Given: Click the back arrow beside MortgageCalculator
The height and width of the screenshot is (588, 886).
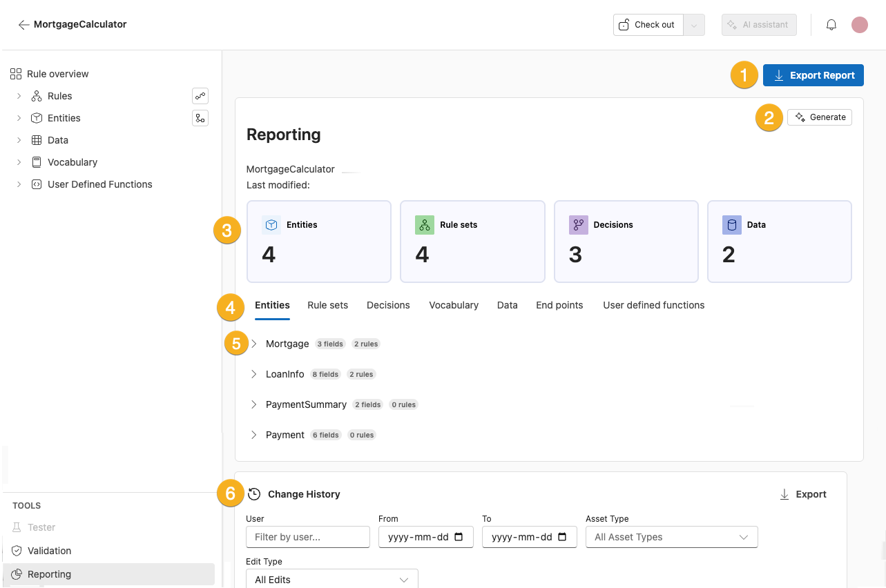Looking at the screenshot, I should point(23,25).
